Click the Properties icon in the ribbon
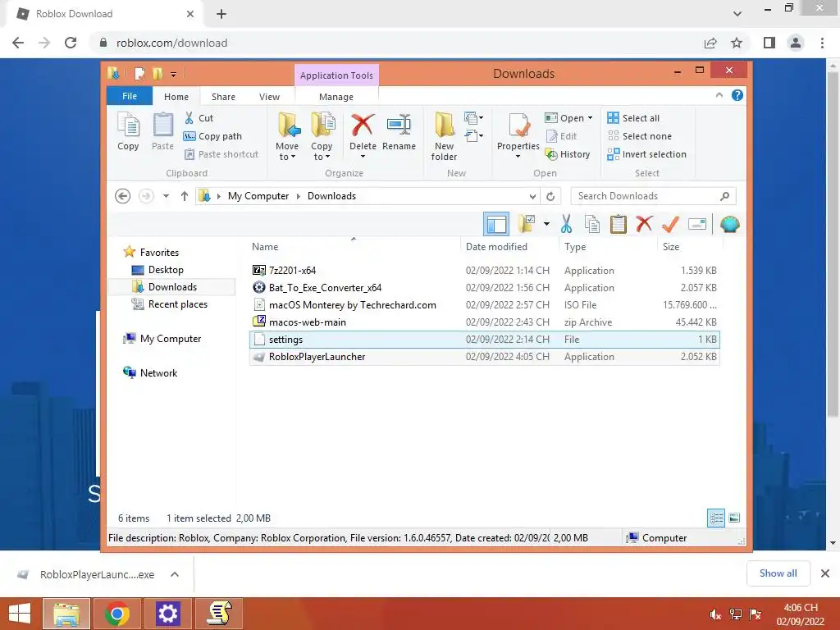840x630 pixels. 518,126
